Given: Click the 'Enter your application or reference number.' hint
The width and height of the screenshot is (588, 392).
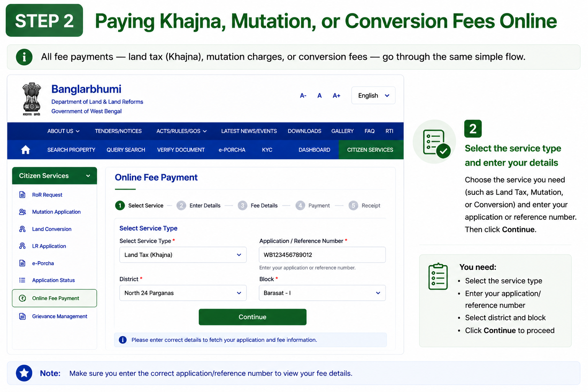Looking at the screenshot, I should tap(307, 268).
